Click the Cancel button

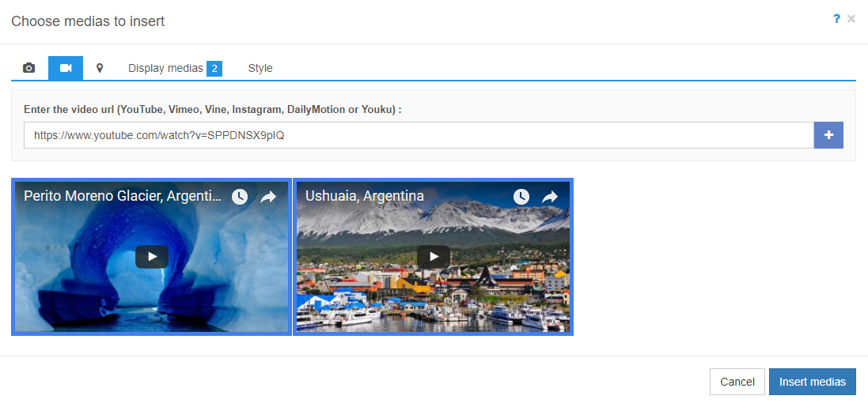click(x=737, y=382)
